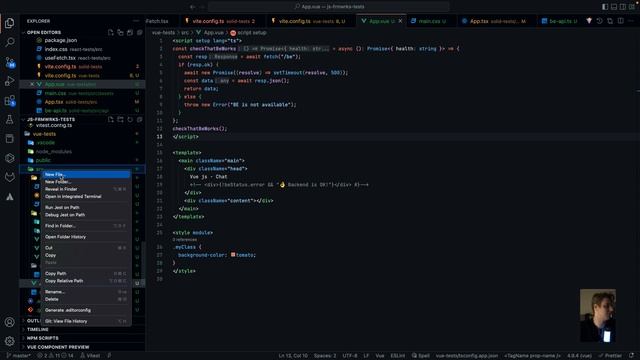Image resolution: width=640 pixels, height=360 pixels.
Task: Choose Generate .editorconfig
Action: [86, 310]
